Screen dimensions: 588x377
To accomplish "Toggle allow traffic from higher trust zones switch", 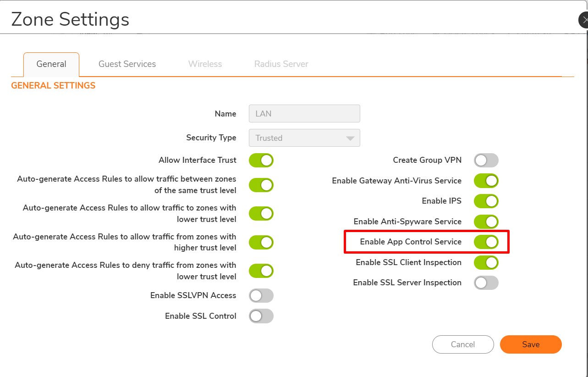I will click(x=261, y=243).
